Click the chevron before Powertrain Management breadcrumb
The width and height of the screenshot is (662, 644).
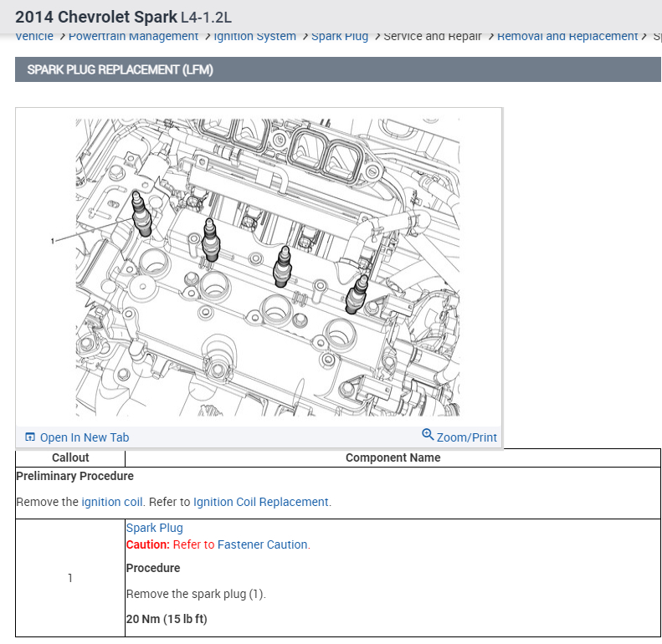(62, 36)
